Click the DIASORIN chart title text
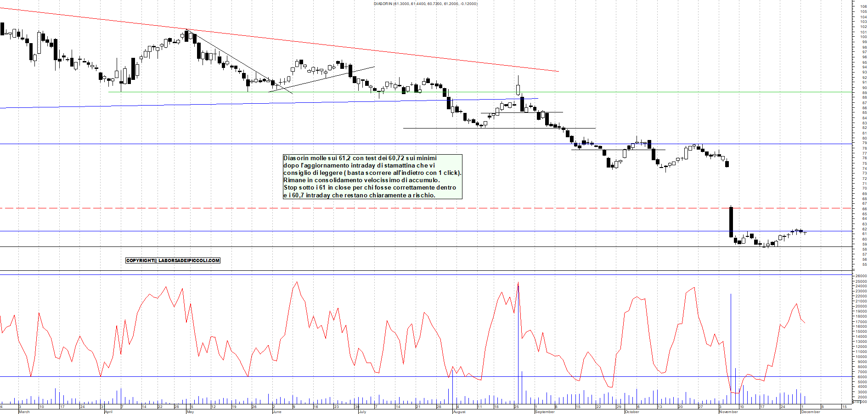This screenshot has width=868, height=414. pyautogui.click(x=425, y=4)
